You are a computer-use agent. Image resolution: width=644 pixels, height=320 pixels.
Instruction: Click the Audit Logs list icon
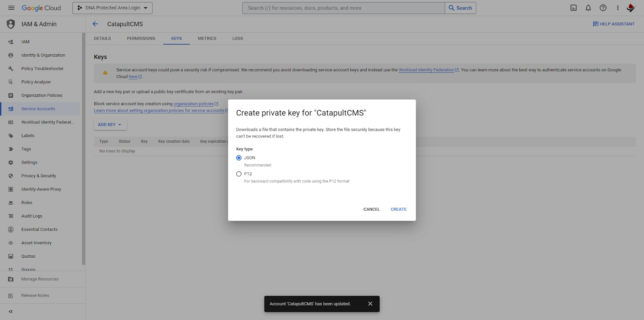tap(11, 216)
